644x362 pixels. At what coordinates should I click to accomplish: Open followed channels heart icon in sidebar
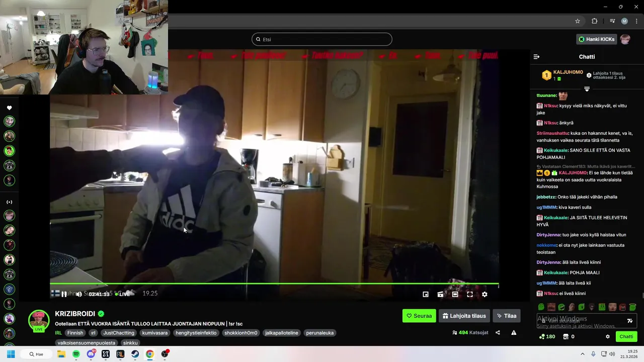coord(9,108)
